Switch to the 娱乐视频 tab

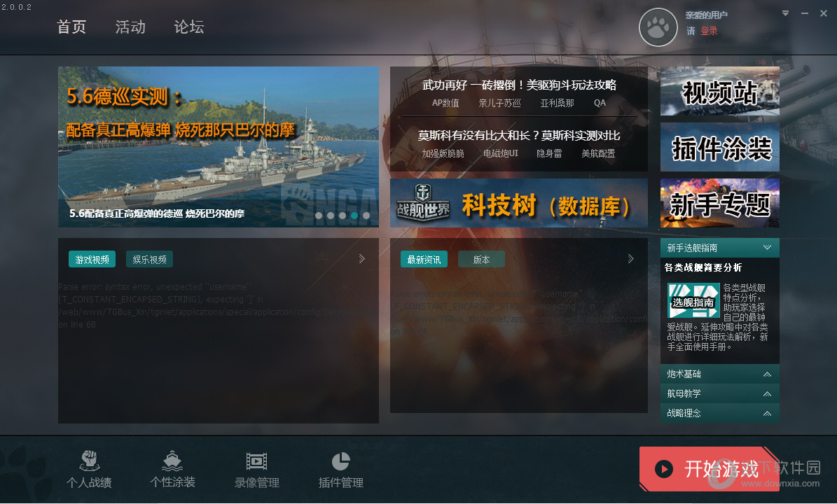[149, 259]
